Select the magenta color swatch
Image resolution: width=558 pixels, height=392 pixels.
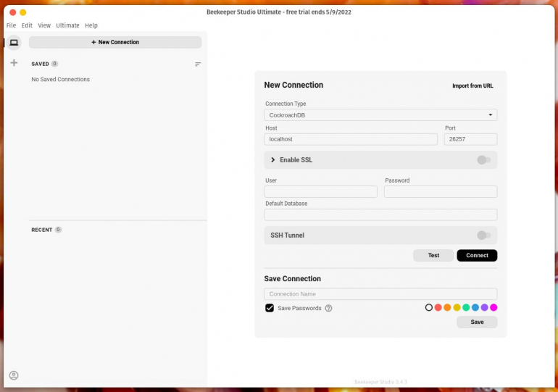[494, 307]
